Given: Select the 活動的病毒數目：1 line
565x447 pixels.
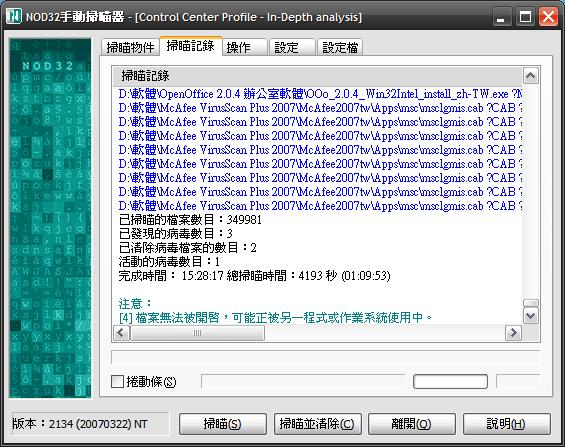Looking at the screenshot, I should click(169, 262).
